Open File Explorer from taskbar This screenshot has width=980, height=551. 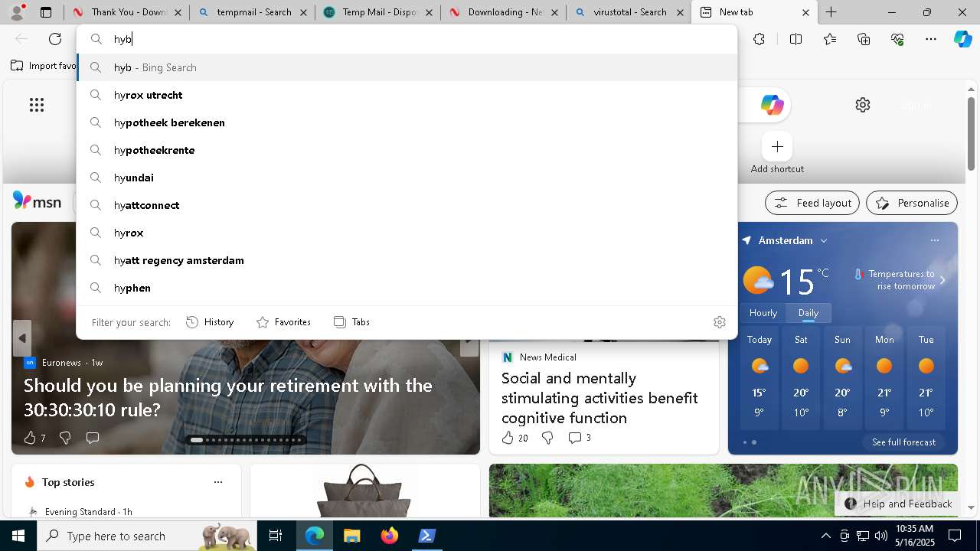[351, 536]
